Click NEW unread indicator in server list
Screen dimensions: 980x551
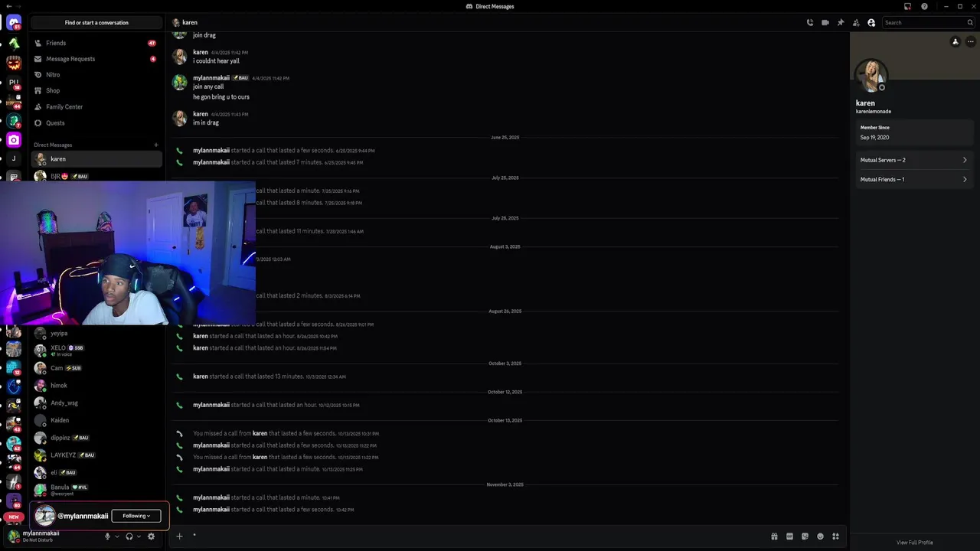[13, 517]
